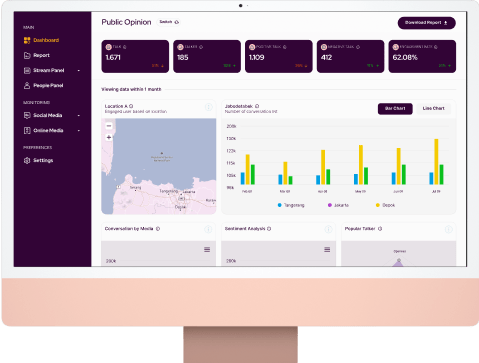Open the Dashboard page in sidebar
The height and width of the screenshot is (363, 479).
coord(41,40)
